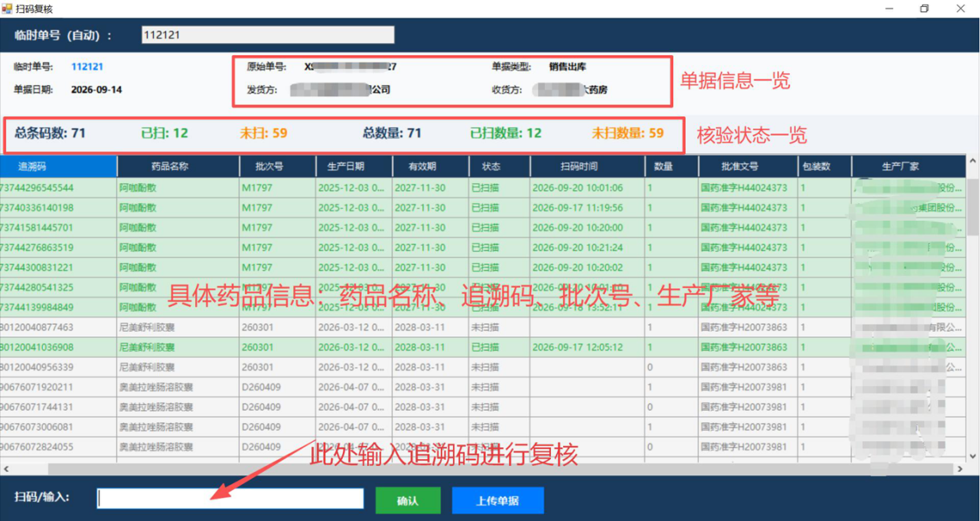Select row with code 90676073006081
The image size is (980, 521).
(482, 427)
